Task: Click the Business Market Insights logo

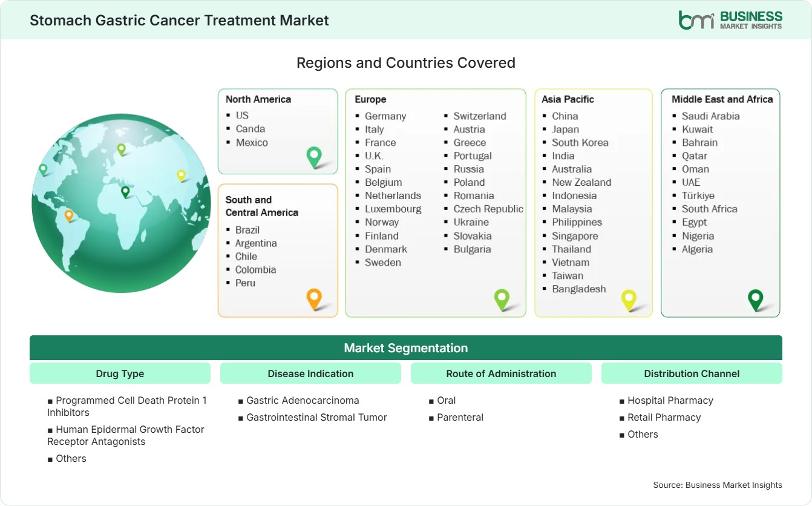Action: click(730, 20)
